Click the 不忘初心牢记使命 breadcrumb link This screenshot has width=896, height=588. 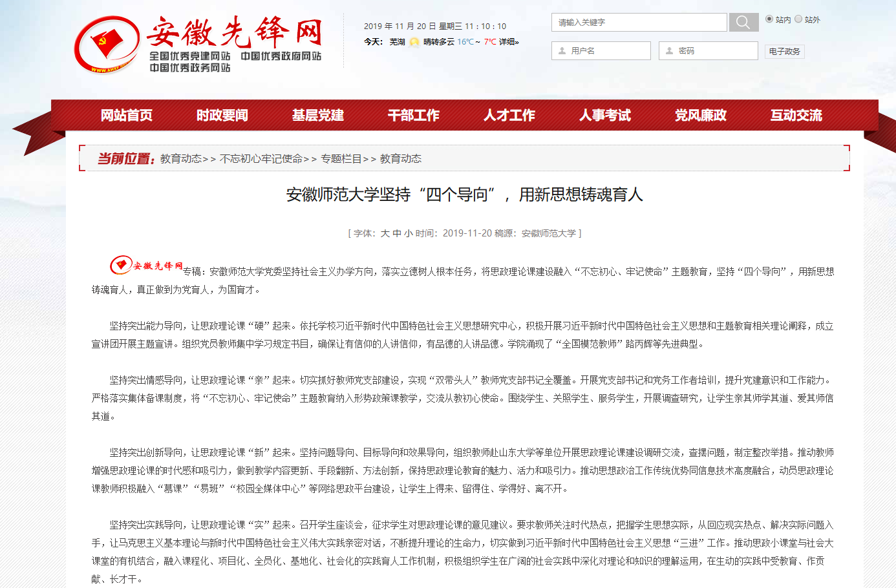(261, 158)
